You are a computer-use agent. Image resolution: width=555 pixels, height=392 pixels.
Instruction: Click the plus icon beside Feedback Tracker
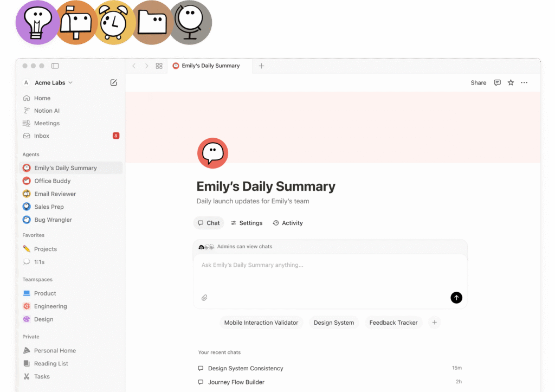point(434,323)
